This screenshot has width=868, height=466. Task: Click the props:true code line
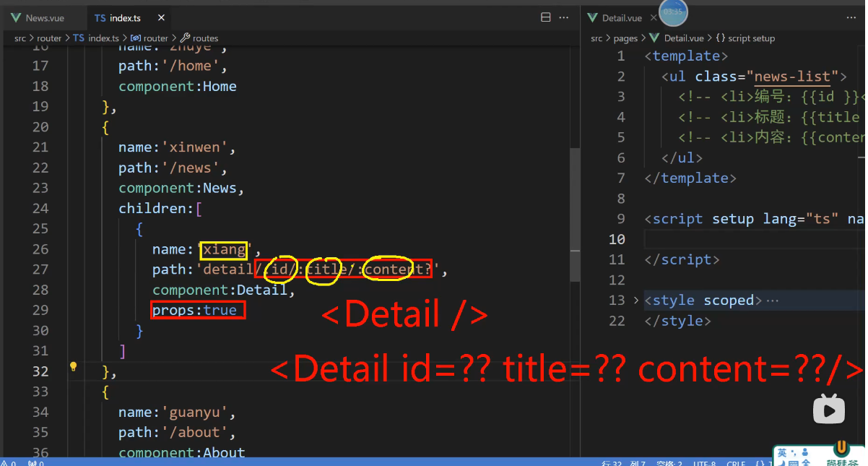coord(194,310)
